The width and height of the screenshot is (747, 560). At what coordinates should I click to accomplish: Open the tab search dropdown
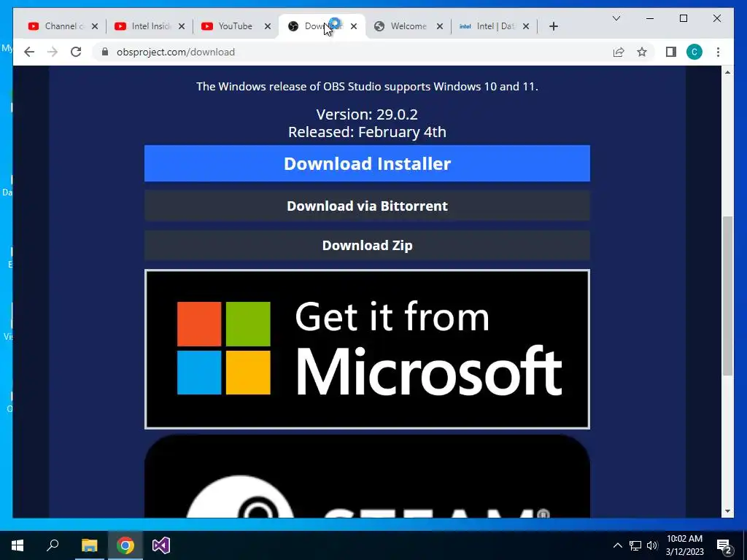(616, 18)
